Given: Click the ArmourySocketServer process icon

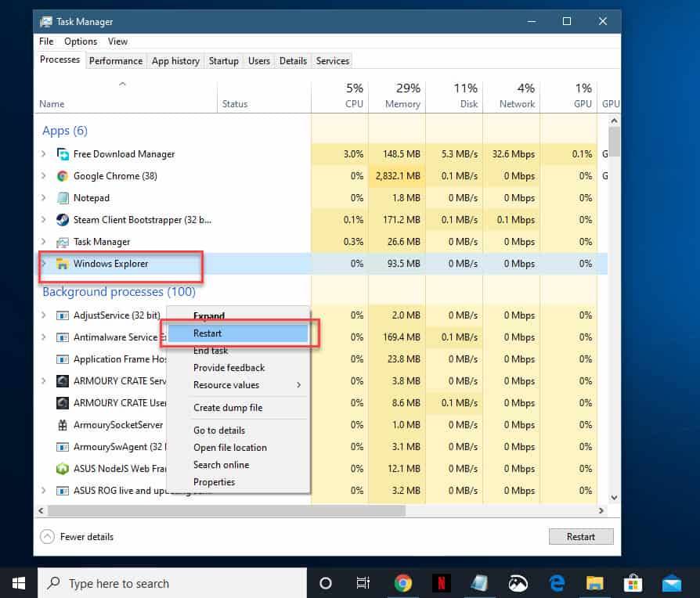Looking at the screenshot, I should pyautogui.click(x=63, y=424).
